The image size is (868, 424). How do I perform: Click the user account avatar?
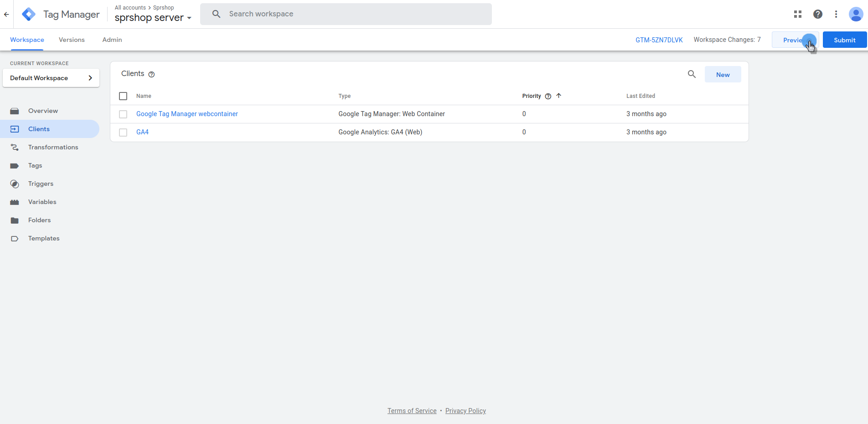click(855, 14)
